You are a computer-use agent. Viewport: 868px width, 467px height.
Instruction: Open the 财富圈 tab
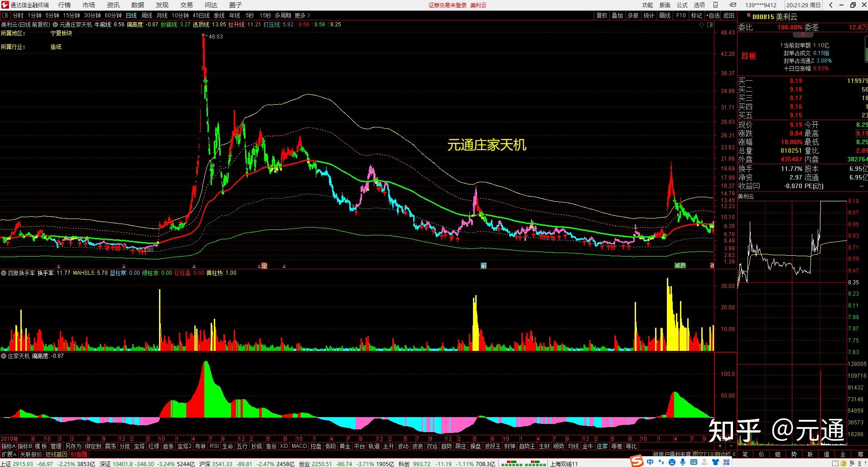click(79, 454)
